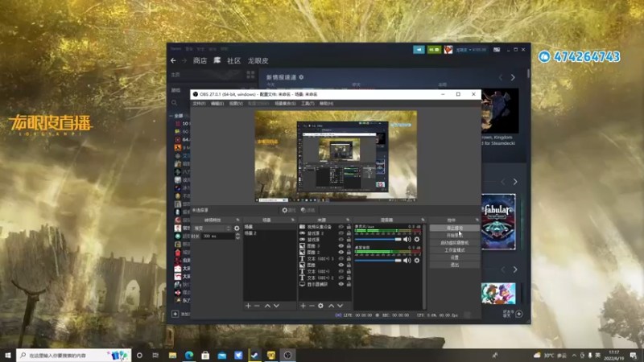Open transition settings gear beside 渐变
Image resolution: width=644 pixels, height=362 pixels.
coord(237,228)
